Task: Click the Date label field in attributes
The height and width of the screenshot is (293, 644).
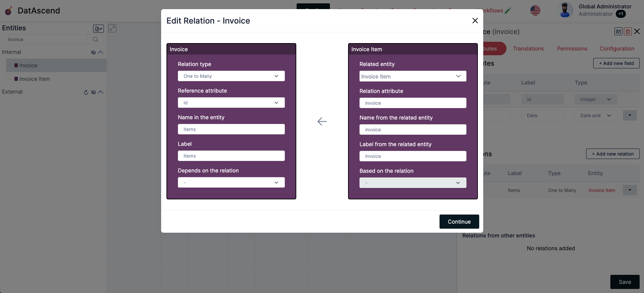Action: tap(542, 116)
